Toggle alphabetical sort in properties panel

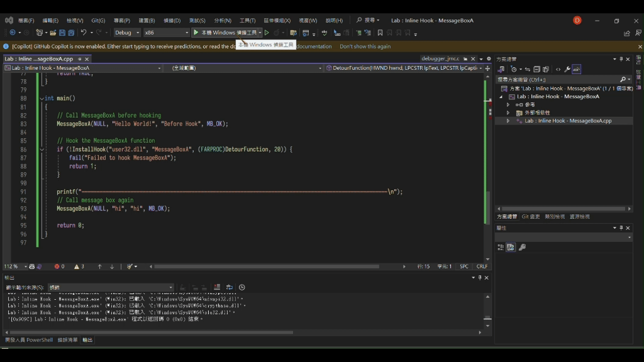(x=511, y=247)
